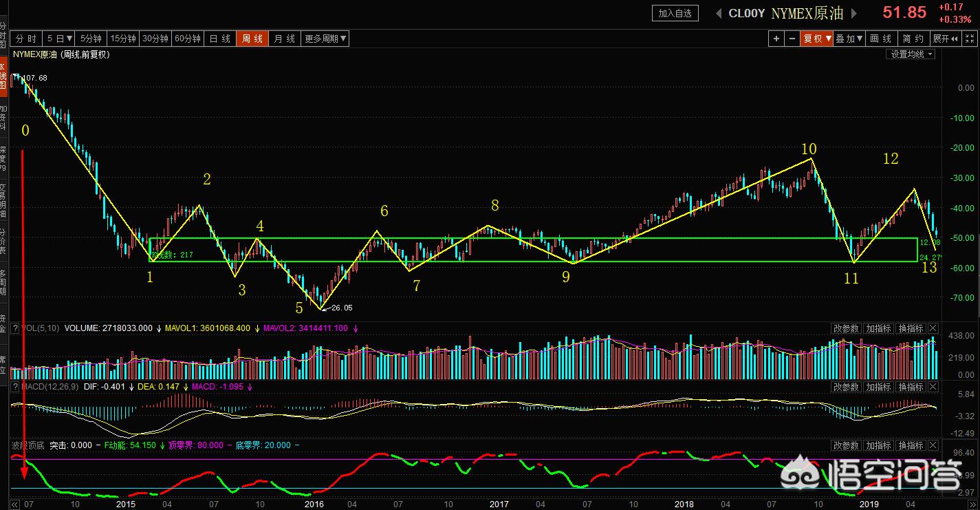Click 底零界: 20.000 value
The height and width of the screenshot is (510, 980).
pos(263,445)
